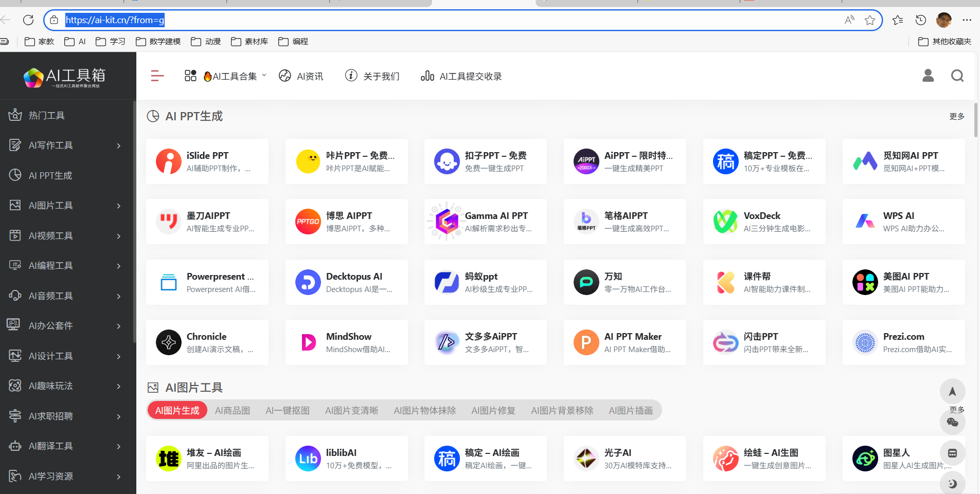
Task: Open the 课件帮 card
Action: 764,282
